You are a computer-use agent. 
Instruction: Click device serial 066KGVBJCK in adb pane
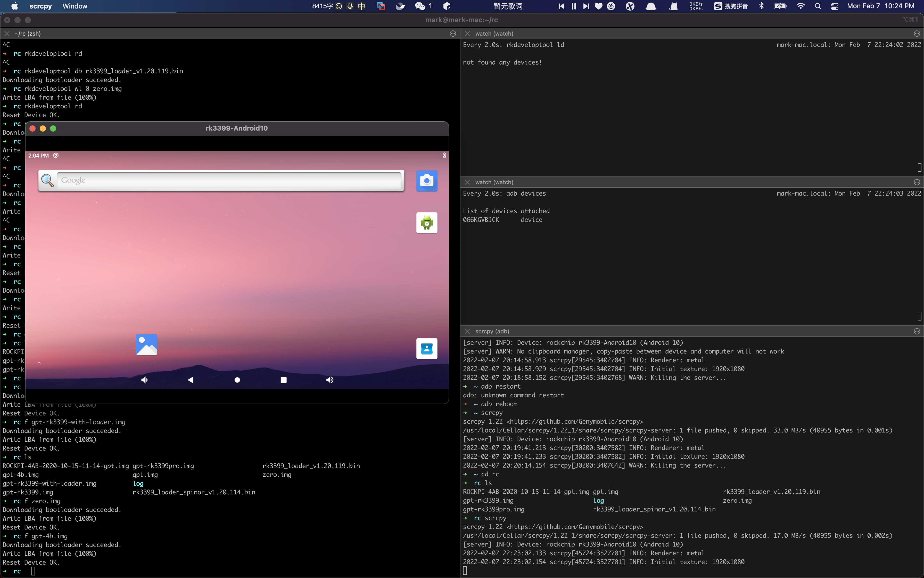[x=481, y=219]
